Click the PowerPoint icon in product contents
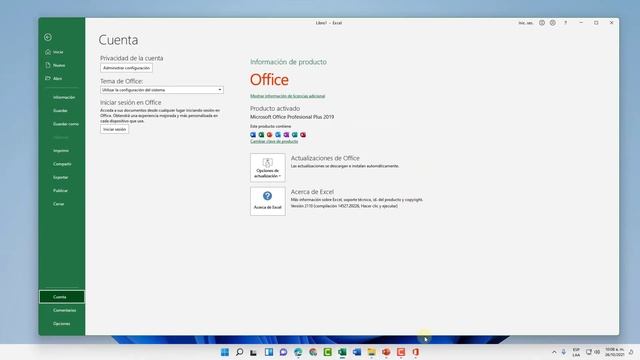 click(269, 135)
